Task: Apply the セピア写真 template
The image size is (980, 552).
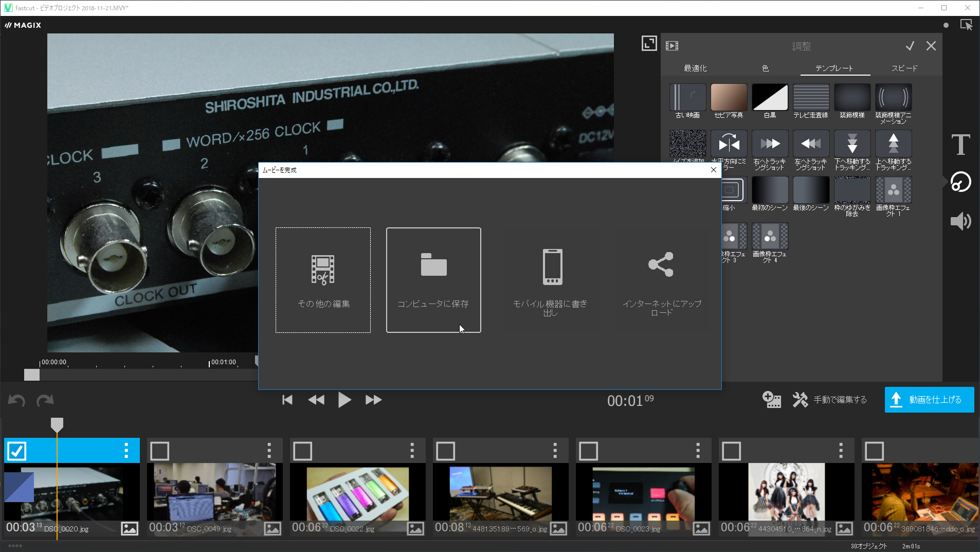Action: (729, 97)
